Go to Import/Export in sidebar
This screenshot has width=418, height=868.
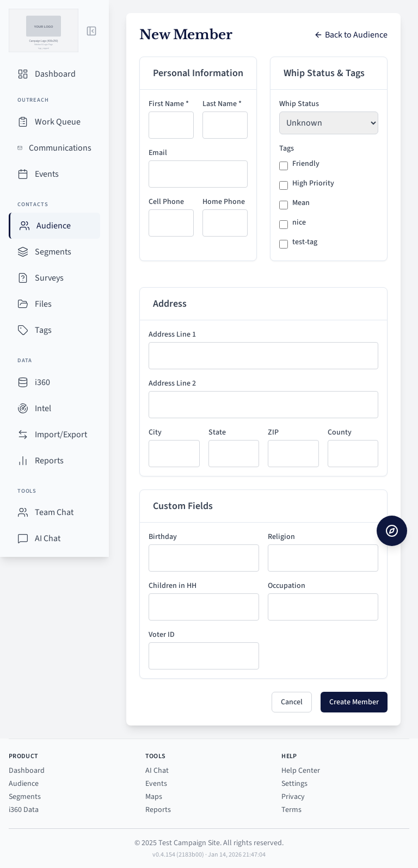coord(60,435)
